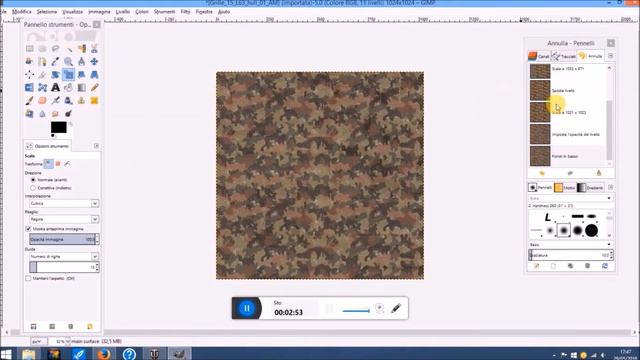Select the Paintbrush tool

point(29,100)
